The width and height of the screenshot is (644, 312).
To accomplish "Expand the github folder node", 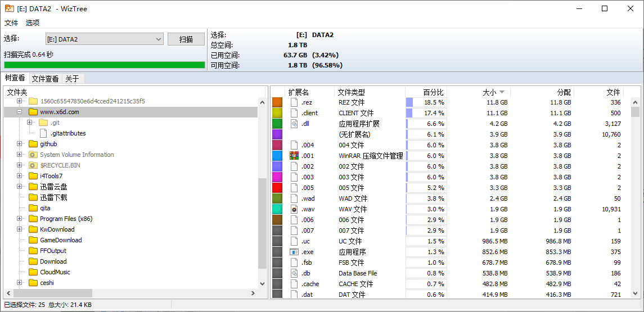I will click(20, 144).
